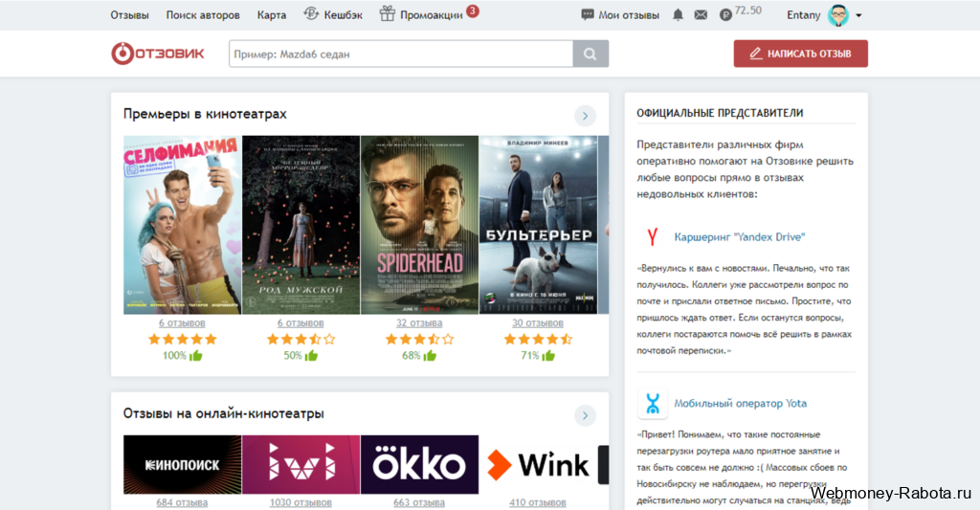Click the star rating under Spiderhead
This screenshot has width=980, height=510.
pyautogui.click(x=419, y=340)
